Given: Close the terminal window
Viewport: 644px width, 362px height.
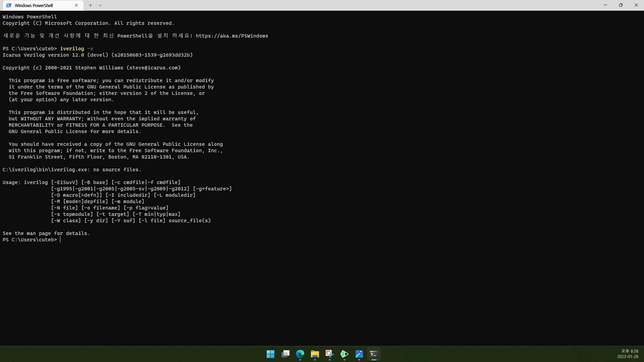Looking at the screenshot, I should pyautogui.click(x=636, y=5).
